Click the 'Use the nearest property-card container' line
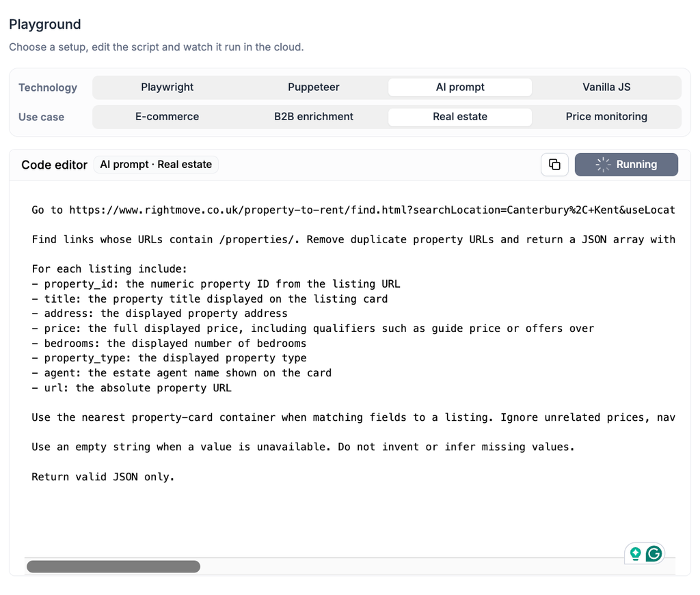The width and height of the screenshot is (700, 595). coord(353,417)
